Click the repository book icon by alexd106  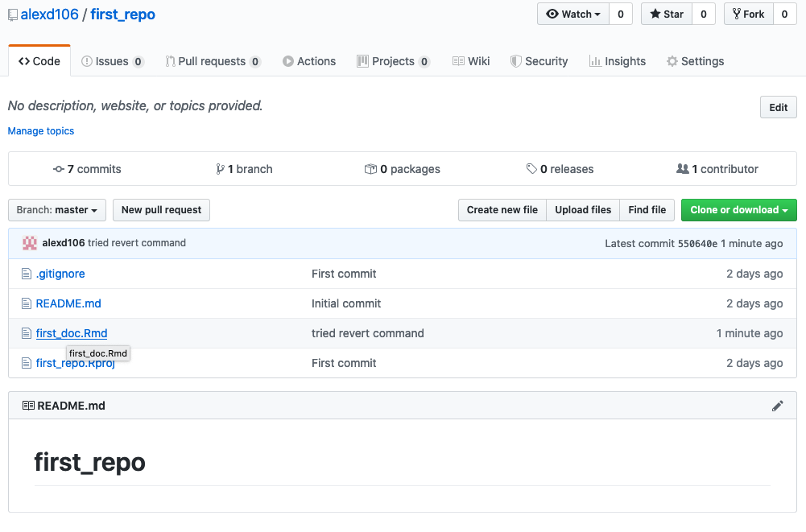12,15
